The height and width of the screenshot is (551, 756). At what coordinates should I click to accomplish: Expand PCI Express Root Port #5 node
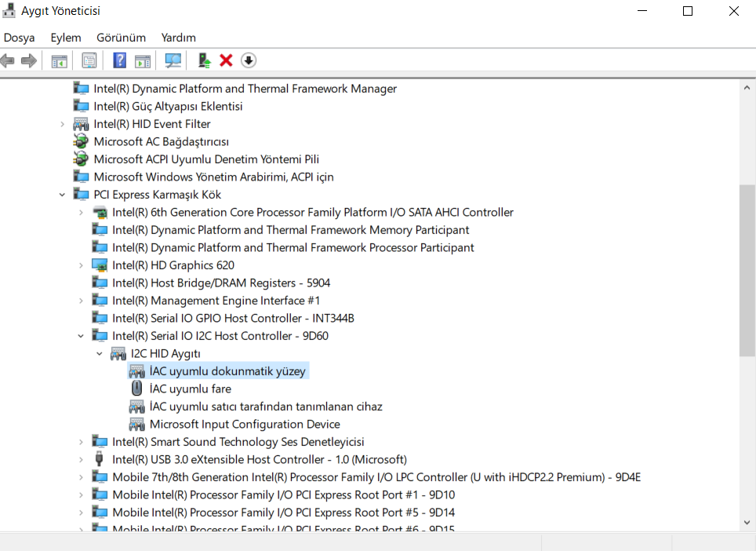(81, 513)
